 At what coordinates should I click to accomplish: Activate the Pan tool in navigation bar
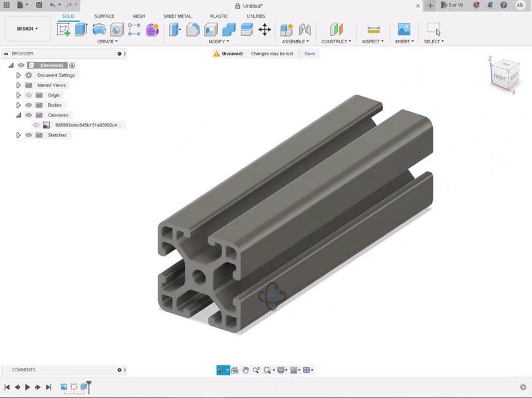(x=246, y=371)
